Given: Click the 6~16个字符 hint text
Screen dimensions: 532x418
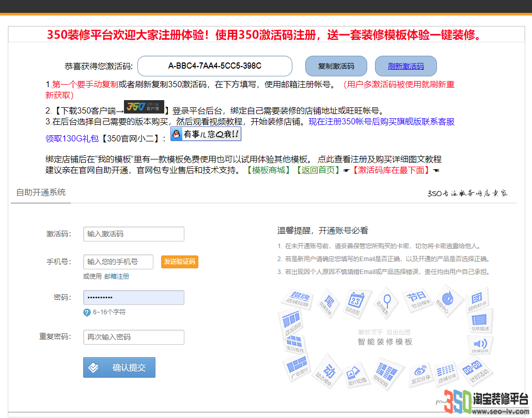Looking at the screenshot, I should (x=109, y=312).
